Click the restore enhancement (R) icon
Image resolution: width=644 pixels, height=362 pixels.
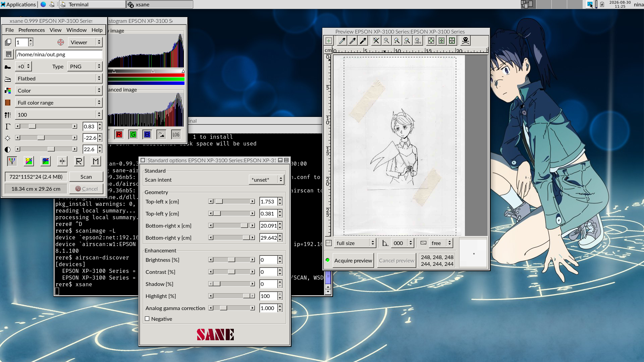coord(79,161)
